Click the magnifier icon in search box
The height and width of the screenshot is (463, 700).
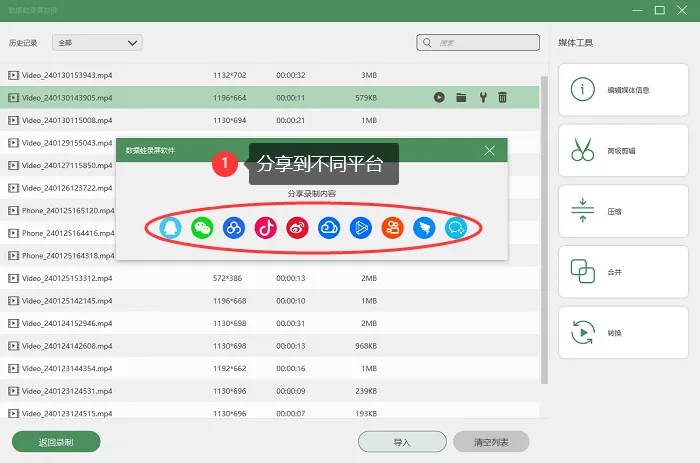(x=427, y=42)
